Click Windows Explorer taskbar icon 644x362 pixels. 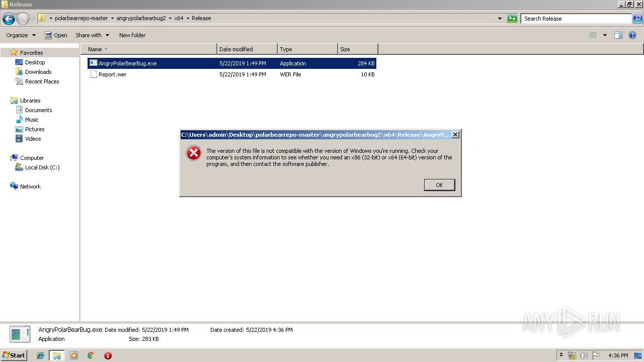(x=57, y=355)
